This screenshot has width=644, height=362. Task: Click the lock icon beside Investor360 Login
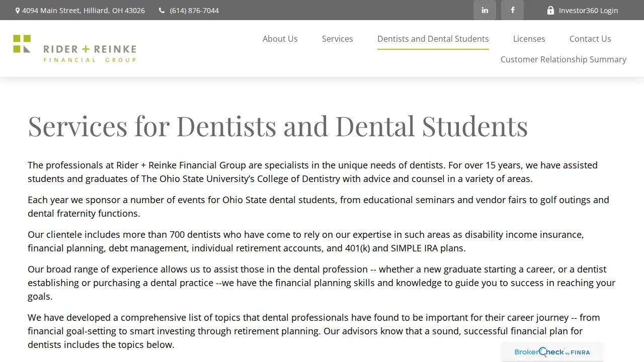(550, 10)
